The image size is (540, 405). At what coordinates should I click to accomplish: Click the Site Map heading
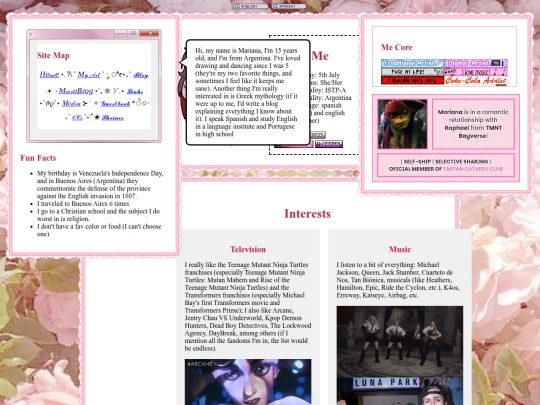pos(53,55)
